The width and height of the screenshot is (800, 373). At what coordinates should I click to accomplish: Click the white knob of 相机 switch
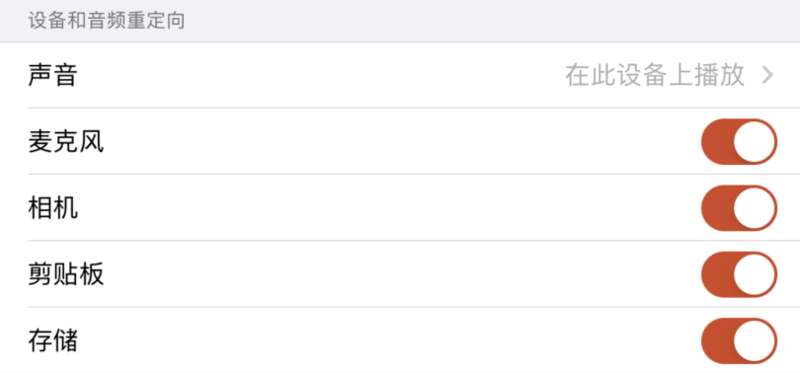(755, 208)
